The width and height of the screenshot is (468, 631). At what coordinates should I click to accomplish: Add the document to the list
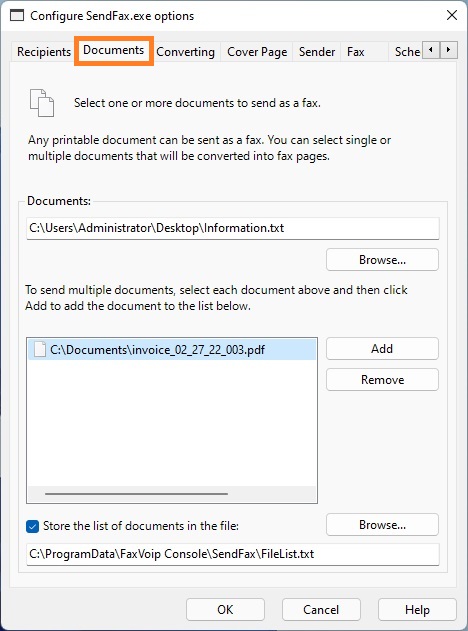tap(382, 348)
